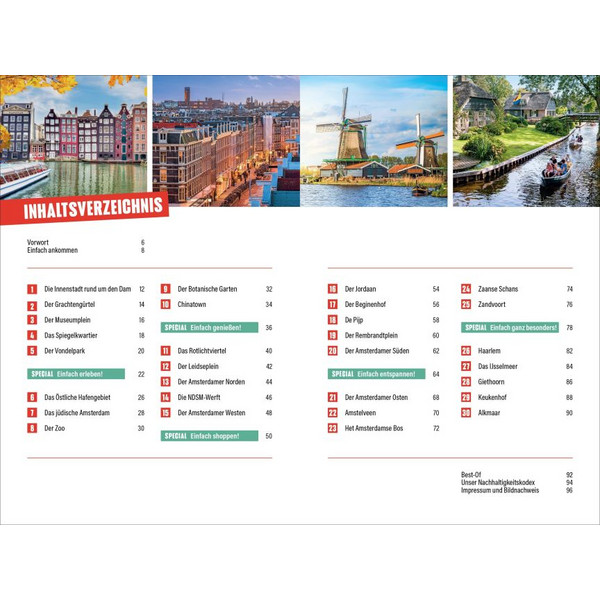
Task: Click the Amsterdam canal houses photo
Action: [x=73, y=138]
